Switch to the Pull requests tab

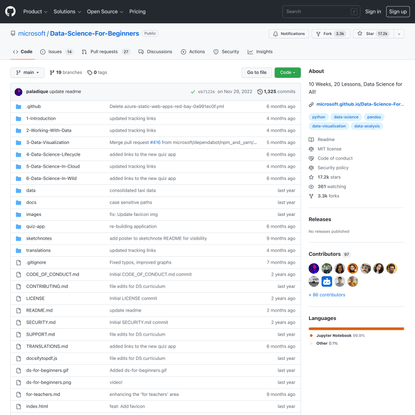coord(105,52)
